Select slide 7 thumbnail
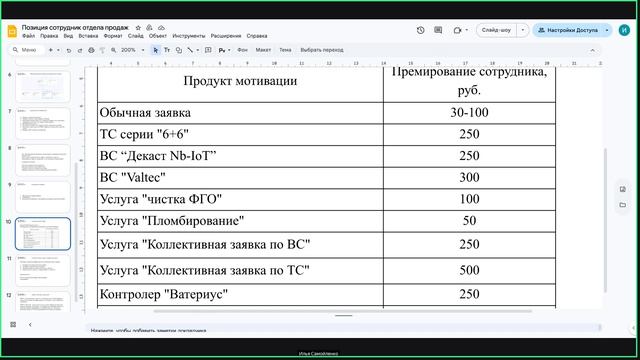This screenshot has width=640, height=360. coord(43,123)
